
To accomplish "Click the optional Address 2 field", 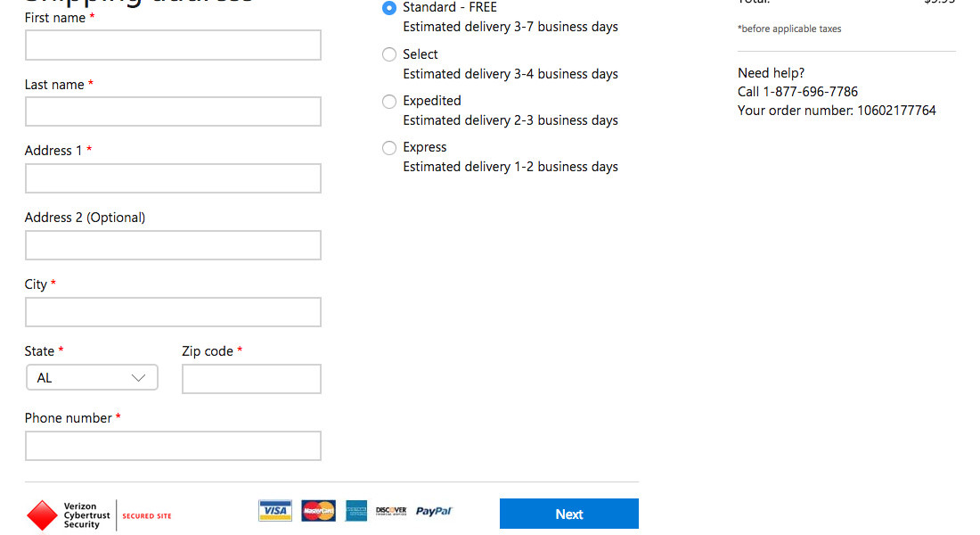I will point(173,245).
